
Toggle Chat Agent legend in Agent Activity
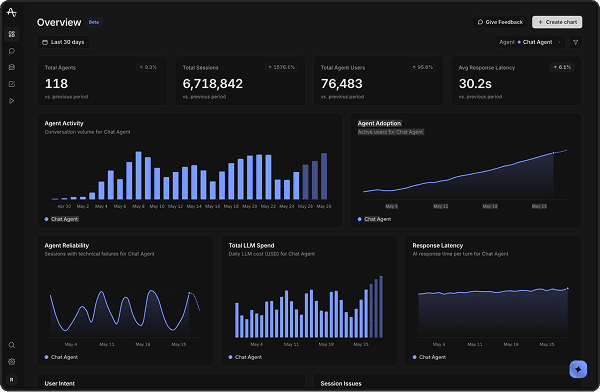61,219
